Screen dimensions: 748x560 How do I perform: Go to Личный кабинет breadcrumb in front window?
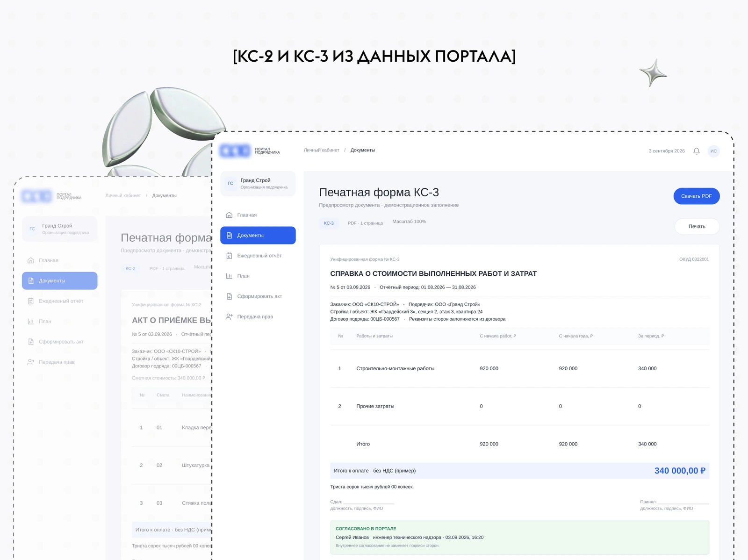click(x=322, y=150)
